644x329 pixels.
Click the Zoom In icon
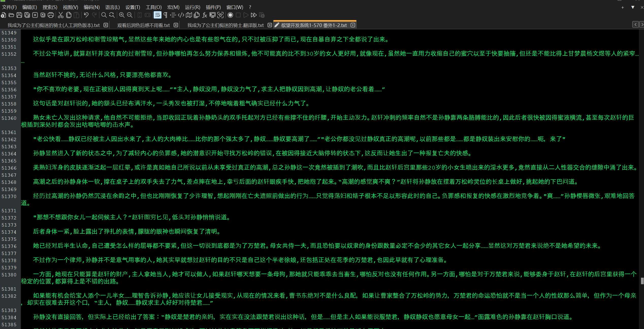coord(122,15)
